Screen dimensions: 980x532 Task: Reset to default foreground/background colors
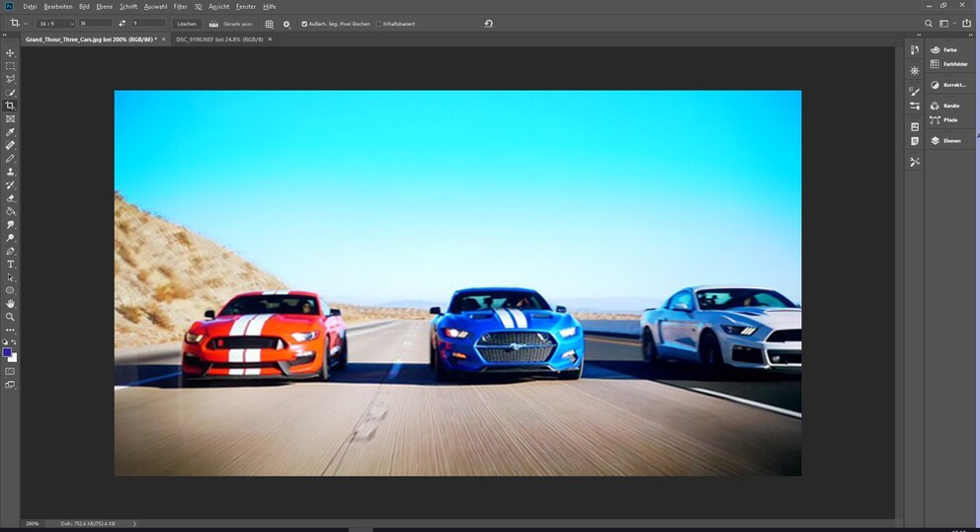pos(6,342)
